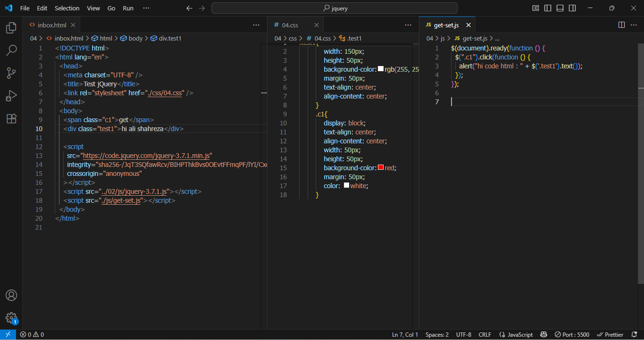
Task: Open the ../02/js/jquery-3.7.1.js link
Action: tap(135, 191)
